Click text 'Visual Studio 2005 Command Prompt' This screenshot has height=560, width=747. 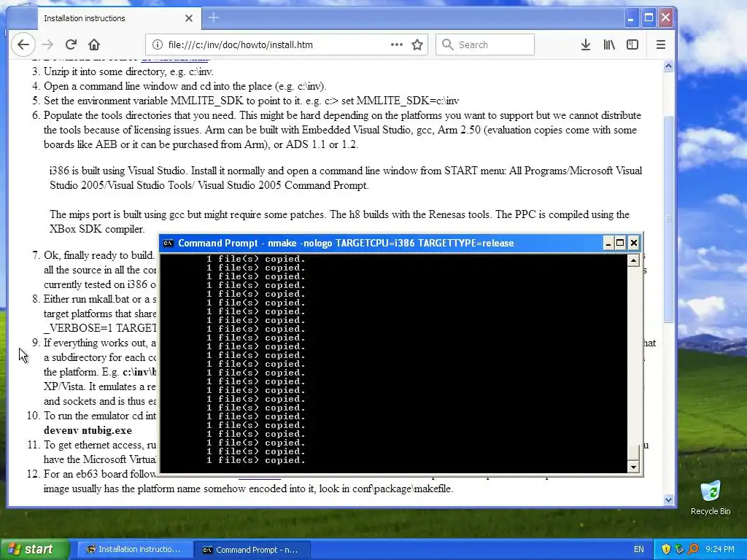(x=283, y=185)
